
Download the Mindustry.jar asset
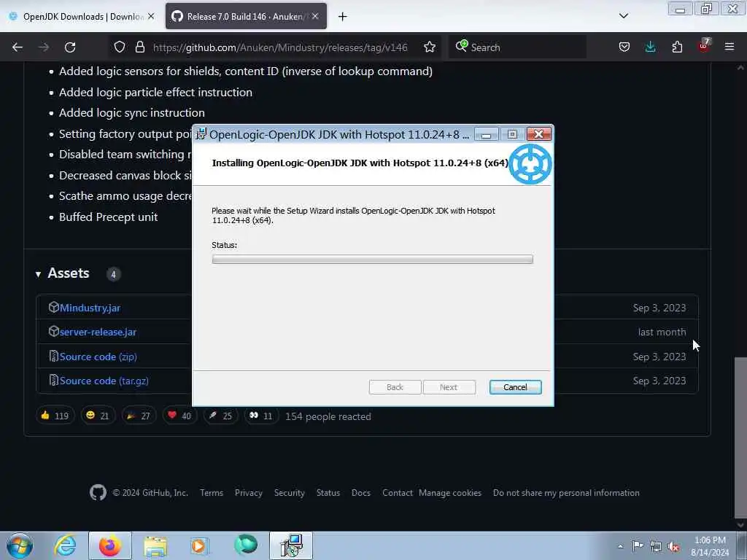click(90, 308)
